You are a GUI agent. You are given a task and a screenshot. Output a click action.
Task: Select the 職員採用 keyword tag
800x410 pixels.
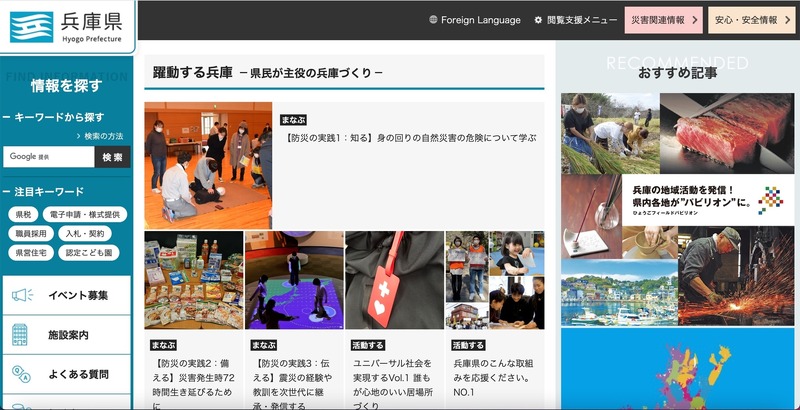click(x=31, y=234)
